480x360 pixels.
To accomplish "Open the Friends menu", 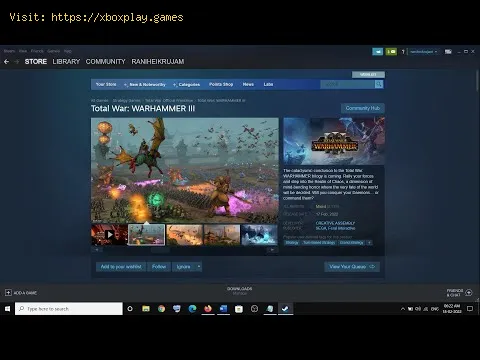I will click(x=37, y=51).
